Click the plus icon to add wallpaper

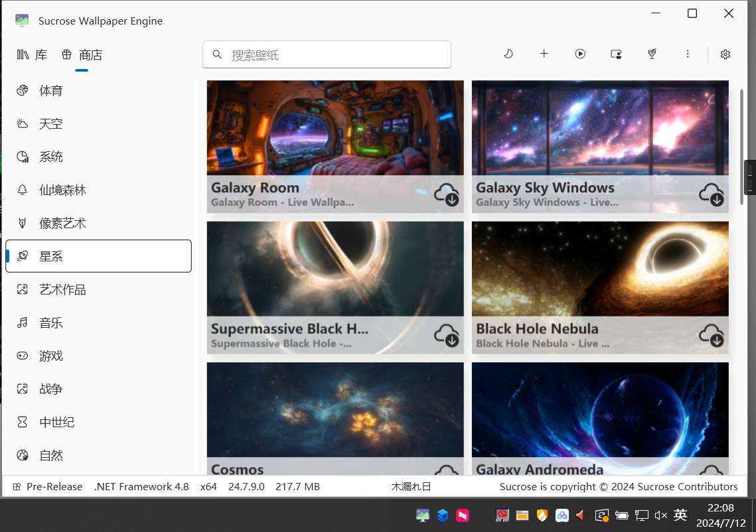pos(544,54)
